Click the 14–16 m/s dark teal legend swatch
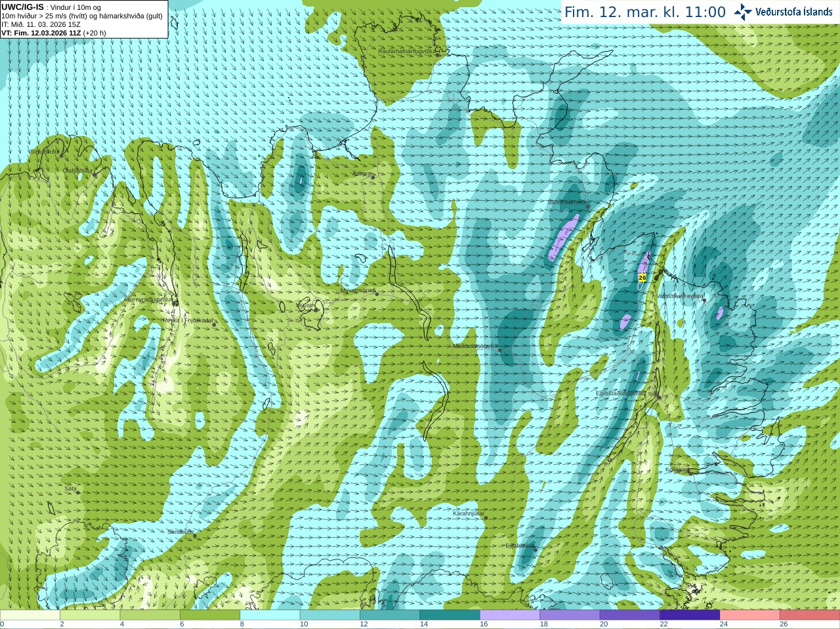 tap(450, 615)
